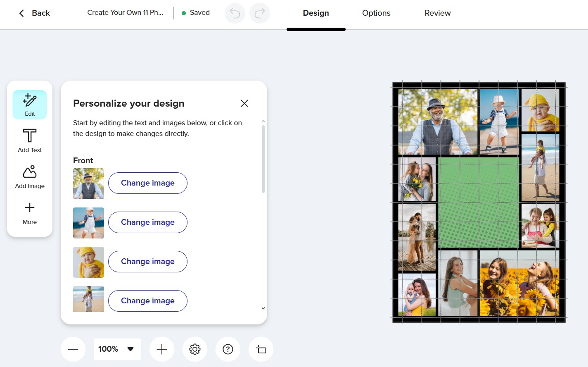Click the crop/fit canvas icon
Image resolution: width=588 pixels, height=367 pixels.
point(261,349)
